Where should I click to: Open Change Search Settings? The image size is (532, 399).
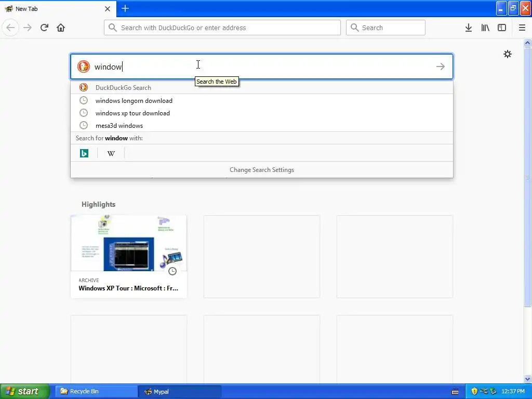262,170
